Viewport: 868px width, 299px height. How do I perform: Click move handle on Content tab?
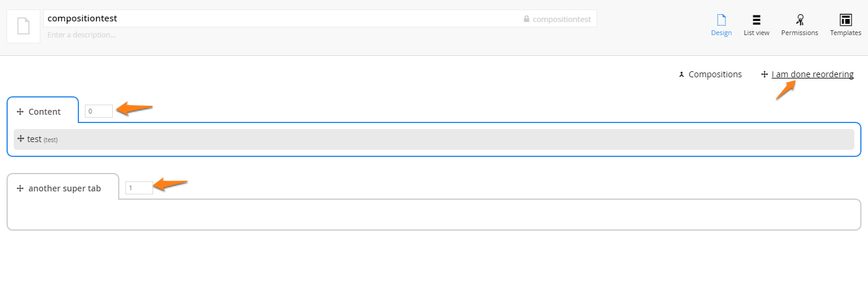20,112
